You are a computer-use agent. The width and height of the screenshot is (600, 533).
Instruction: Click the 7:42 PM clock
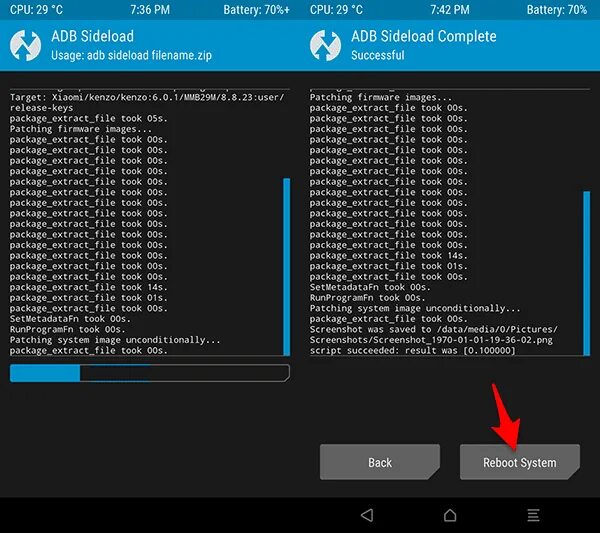(x=450, y=10)
